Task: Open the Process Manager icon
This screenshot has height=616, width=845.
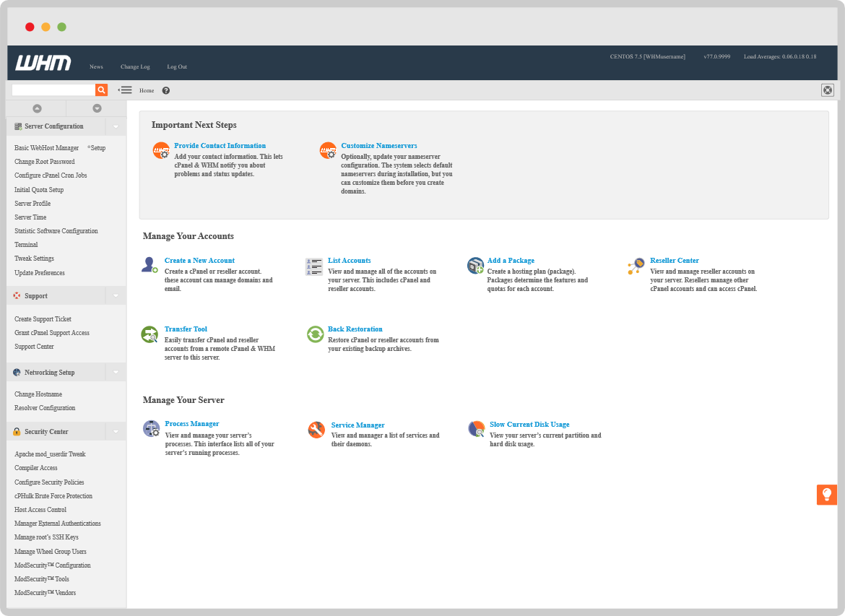Action: point(151,429)
